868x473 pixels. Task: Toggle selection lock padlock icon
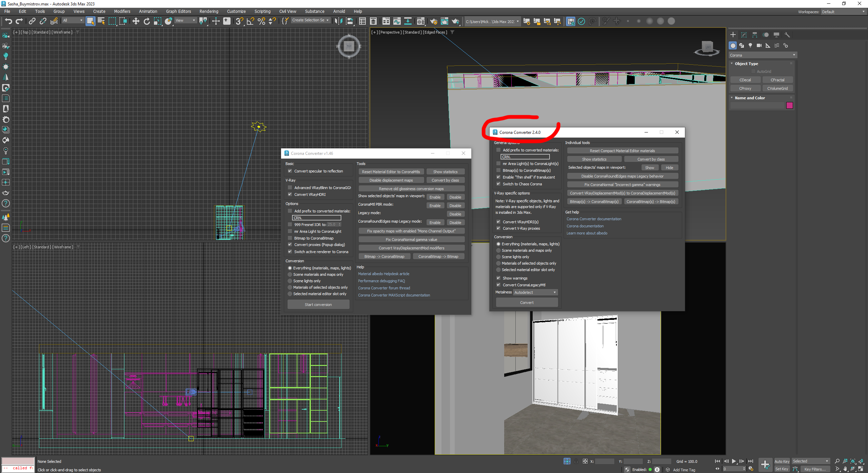pyautogui.click(x=576, y=461)
